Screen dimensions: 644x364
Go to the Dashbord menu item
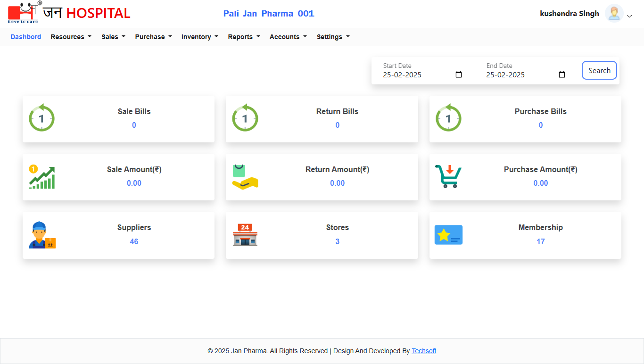point(25,37)
